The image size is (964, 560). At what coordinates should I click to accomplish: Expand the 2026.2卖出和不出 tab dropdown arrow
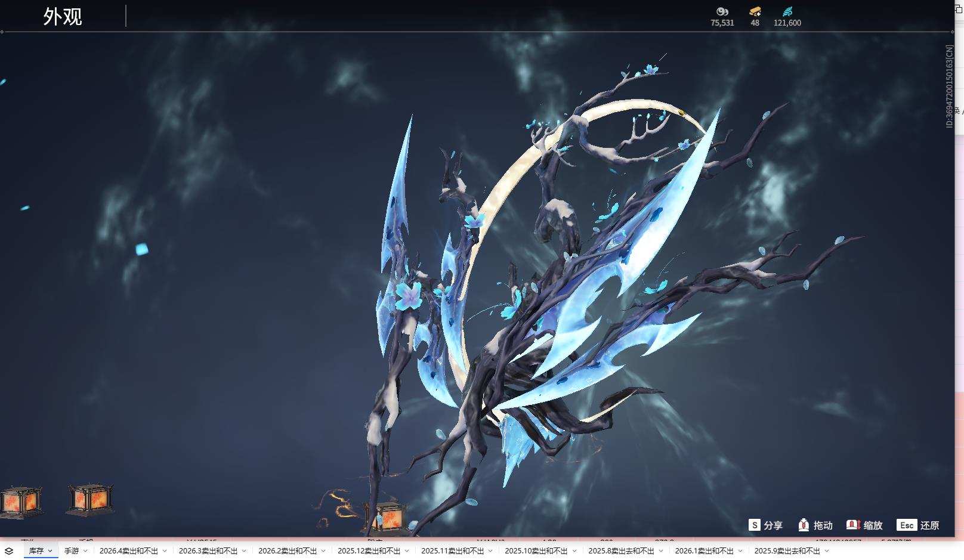coord(323,551)
